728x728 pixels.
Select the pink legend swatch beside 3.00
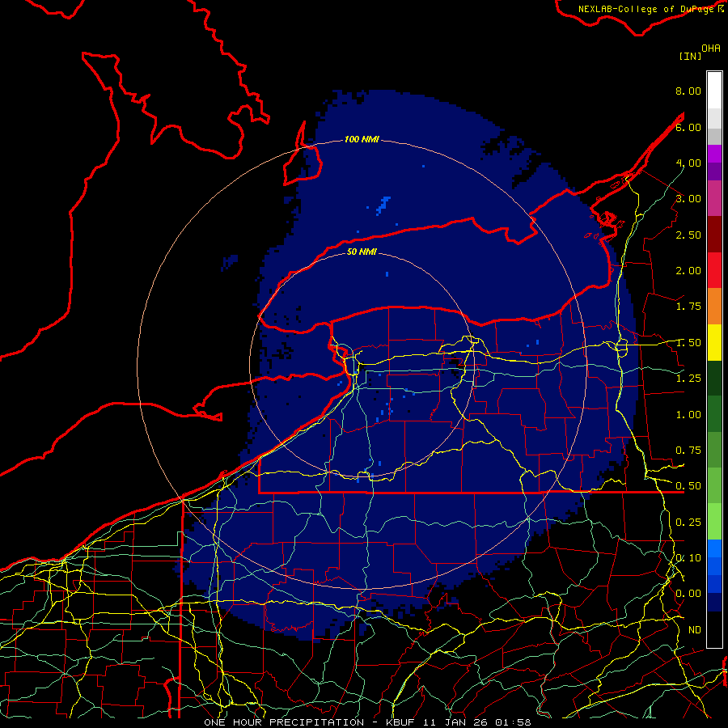[714, 198]
